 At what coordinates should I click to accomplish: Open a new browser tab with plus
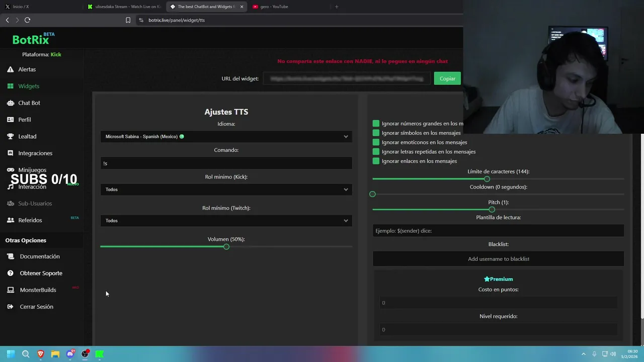[x=337, y=7]
